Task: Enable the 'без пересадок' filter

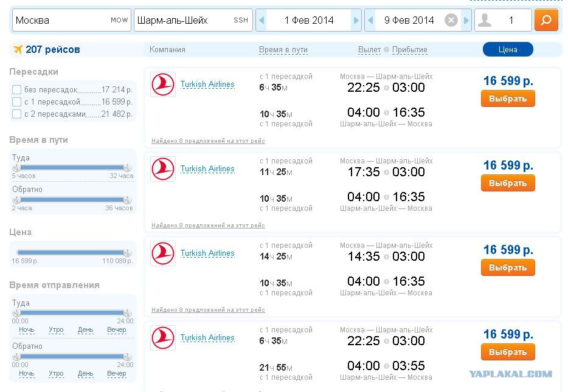Action: [x=16, y=90]
